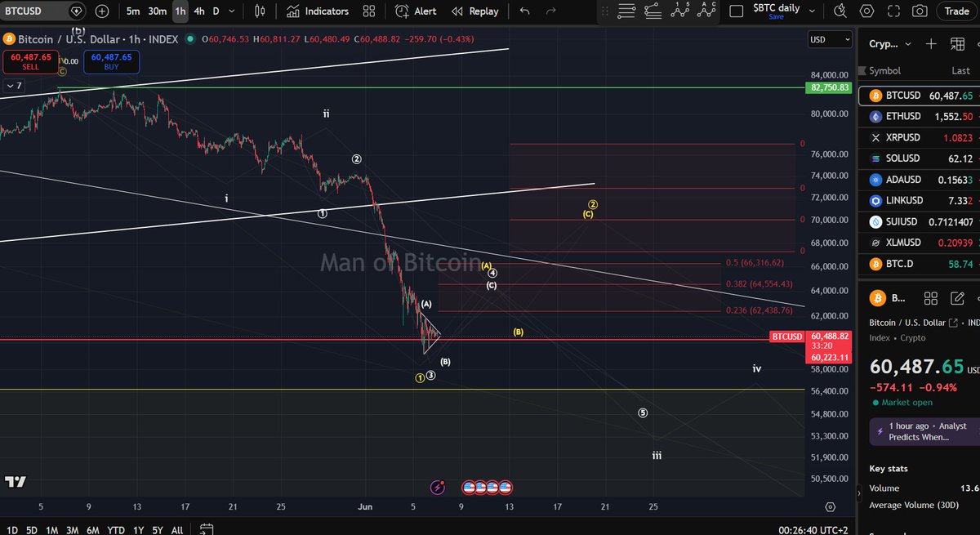980x535 pixels.
Task: Set date range to All
Action: point(176,530)
